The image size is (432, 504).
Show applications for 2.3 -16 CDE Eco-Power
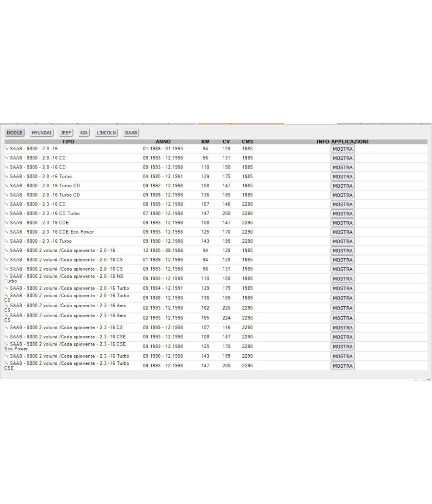coord(343,232)
